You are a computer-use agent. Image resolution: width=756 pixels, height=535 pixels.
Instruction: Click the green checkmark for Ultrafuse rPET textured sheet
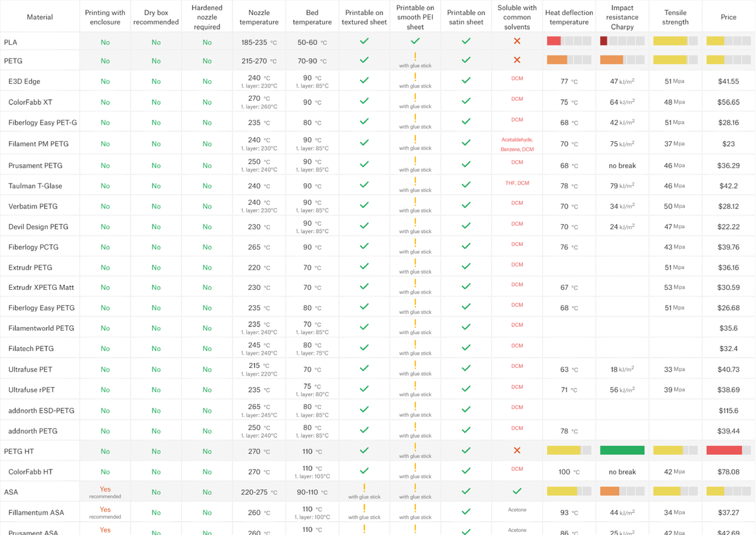pyautogui.click(x=364, y=389)
